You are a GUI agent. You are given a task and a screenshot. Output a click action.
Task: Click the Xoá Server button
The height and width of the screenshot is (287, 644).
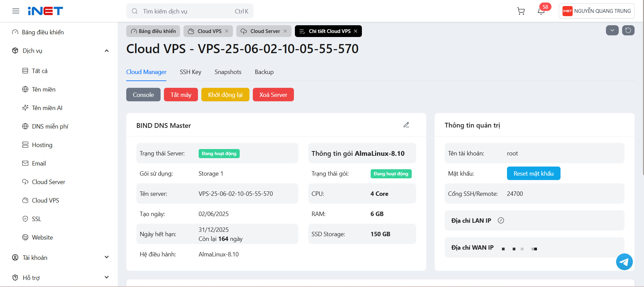tap(273, 95)
